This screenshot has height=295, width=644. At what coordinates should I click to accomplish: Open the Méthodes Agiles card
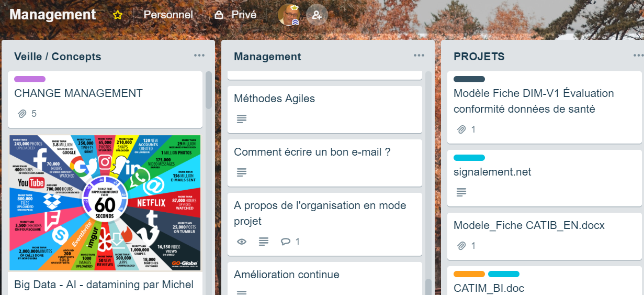(325, 109)
